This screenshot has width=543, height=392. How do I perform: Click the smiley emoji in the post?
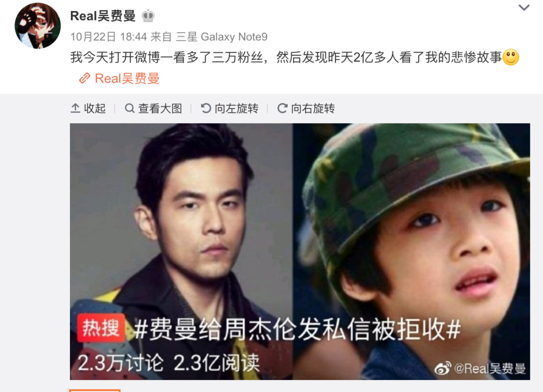(x=510, y=57)
